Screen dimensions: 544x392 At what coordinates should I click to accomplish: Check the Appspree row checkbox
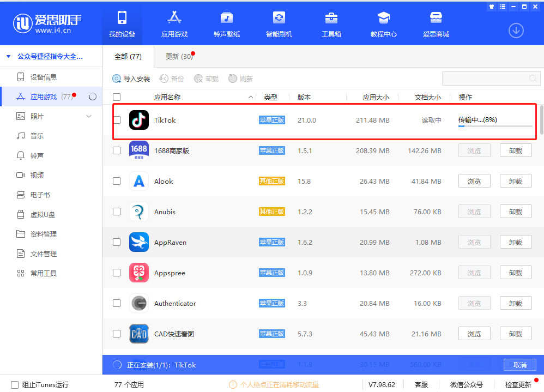pyautogui.click(x=117, y=273)
